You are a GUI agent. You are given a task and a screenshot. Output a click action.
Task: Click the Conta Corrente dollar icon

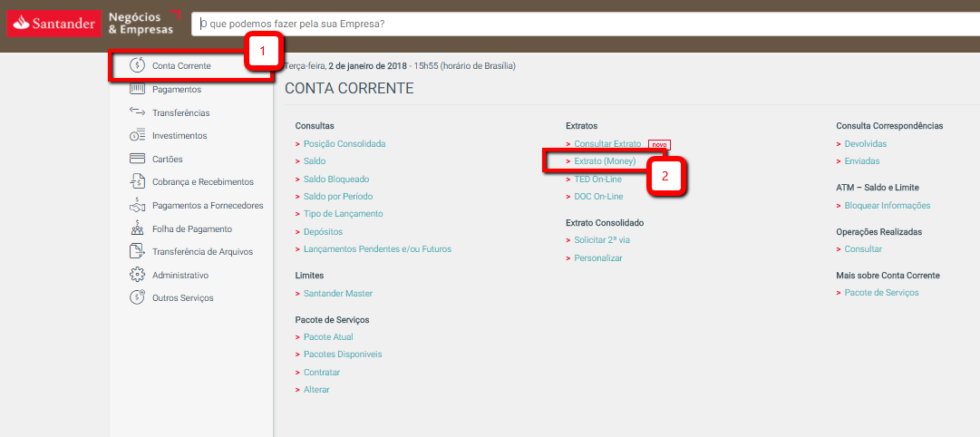(137, 65)
